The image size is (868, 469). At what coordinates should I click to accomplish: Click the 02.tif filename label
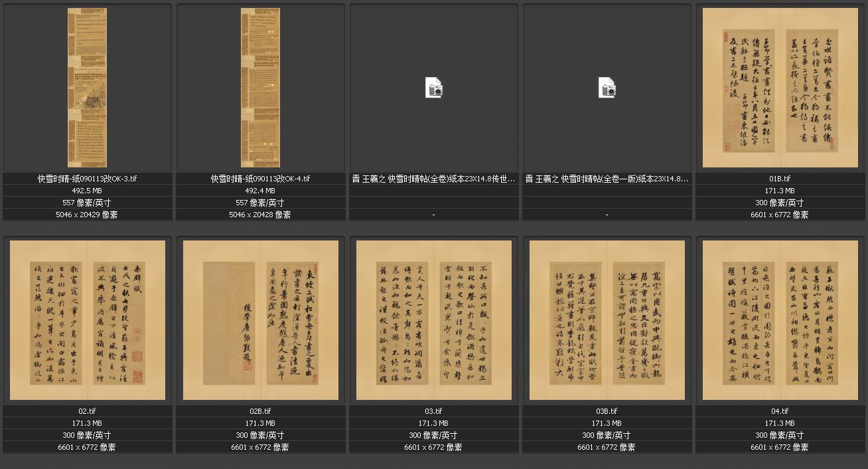[x=87, y=411]
